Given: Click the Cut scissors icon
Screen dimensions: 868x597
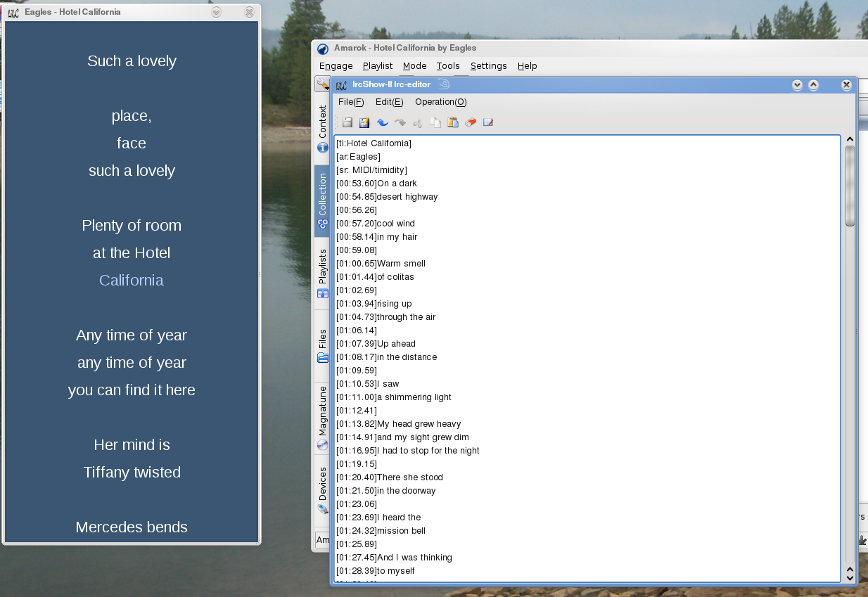Looking at the screenshot, I should pyautogui.click(x=418, y=122).
